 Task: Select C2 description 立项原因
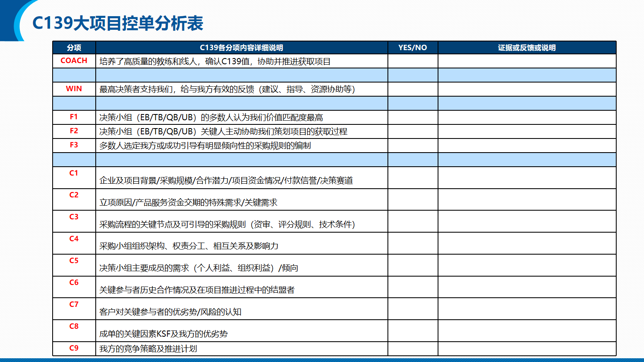189,202
